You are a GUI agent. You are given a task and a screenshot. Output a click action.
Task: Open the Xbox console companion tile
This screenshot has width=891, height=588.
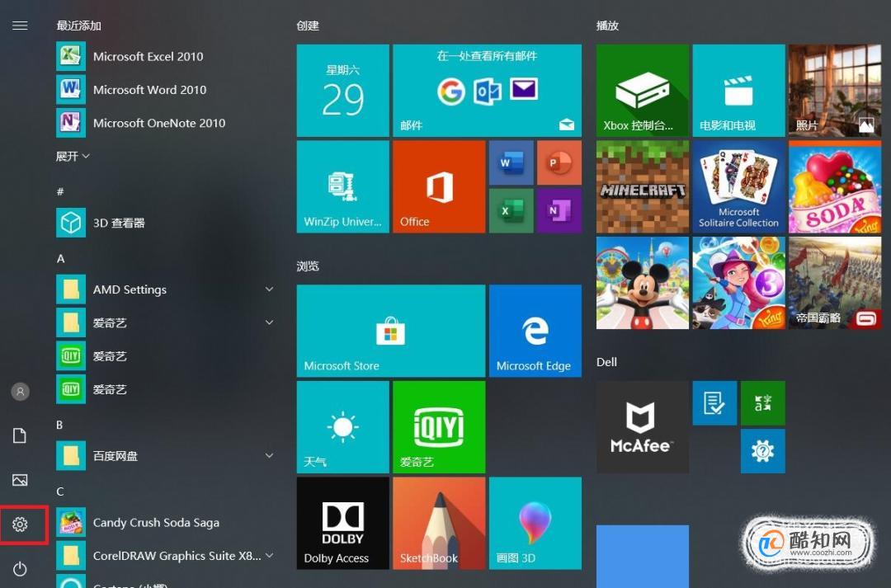[x=642, y=91]
